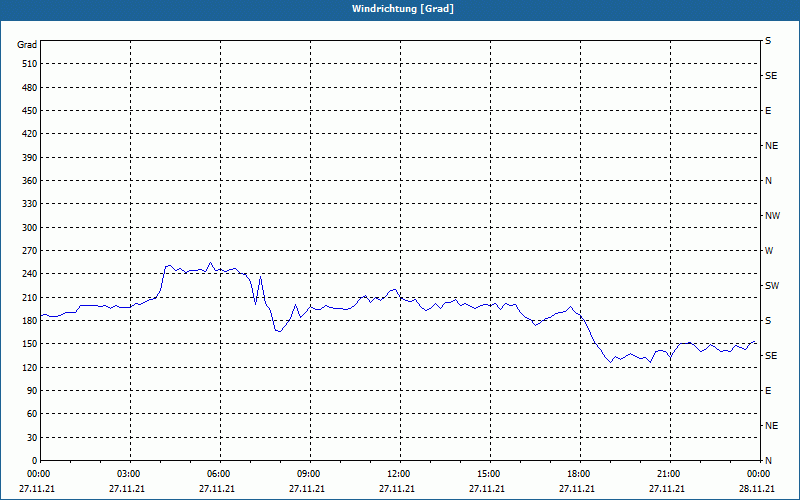This screenshot has height=500, width=800.
Task: Select the 480 value on the degree axis
Action: coord(29,88)
